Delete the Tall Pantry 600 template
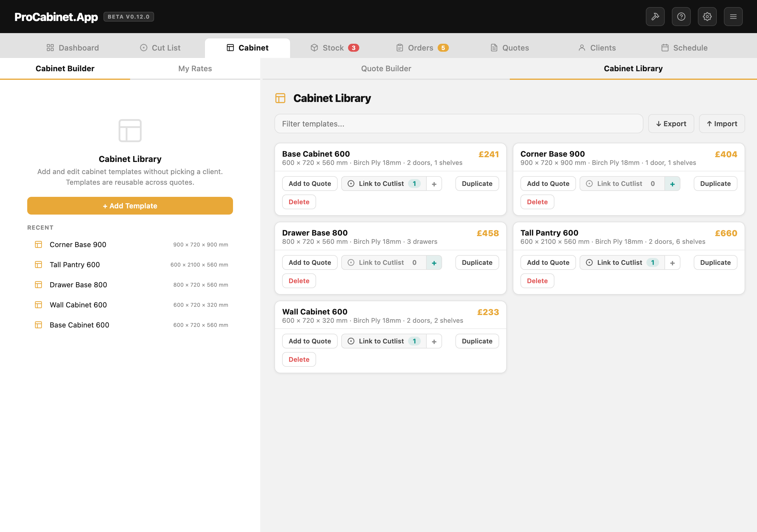 click(537, 280)
